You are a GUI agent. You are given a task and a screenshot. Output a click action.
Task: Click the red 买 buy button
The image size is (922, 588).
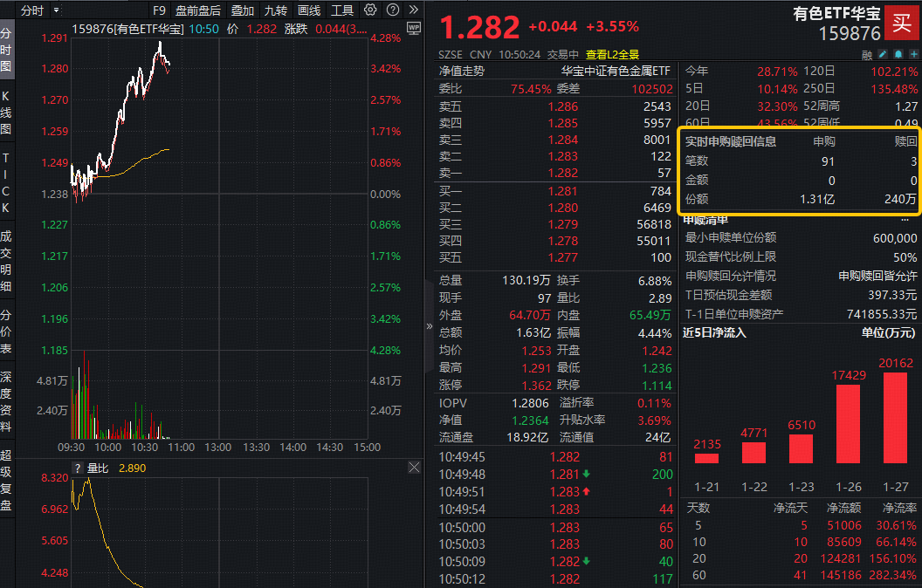(x=903, y=24)
